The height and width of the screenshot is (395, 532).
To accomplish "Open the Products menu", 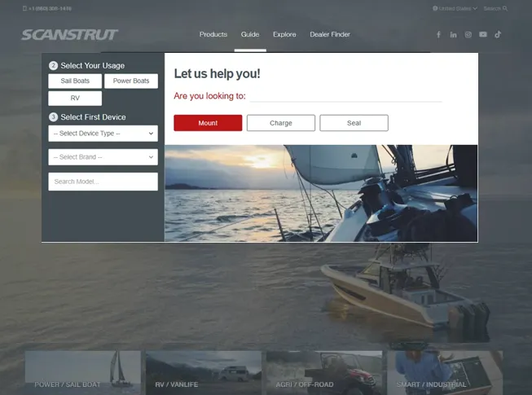I will (x=213, y=35).
